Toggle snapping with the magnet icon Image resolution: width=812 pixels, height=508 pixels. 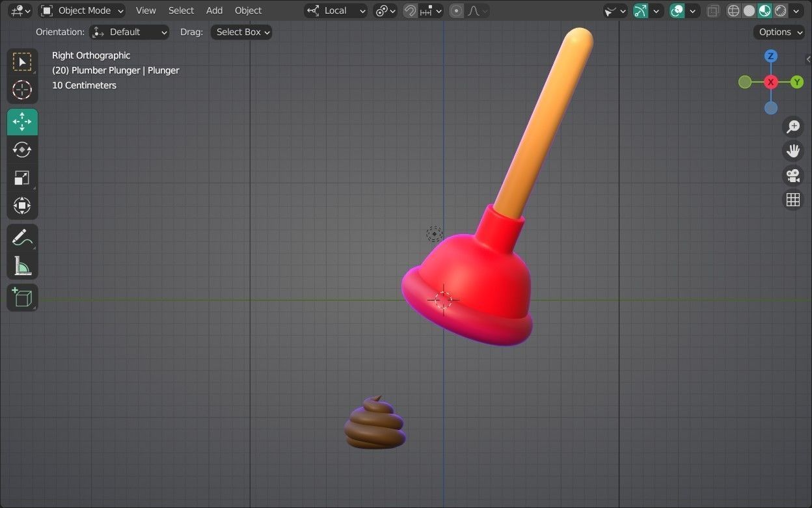coord(409,10)
